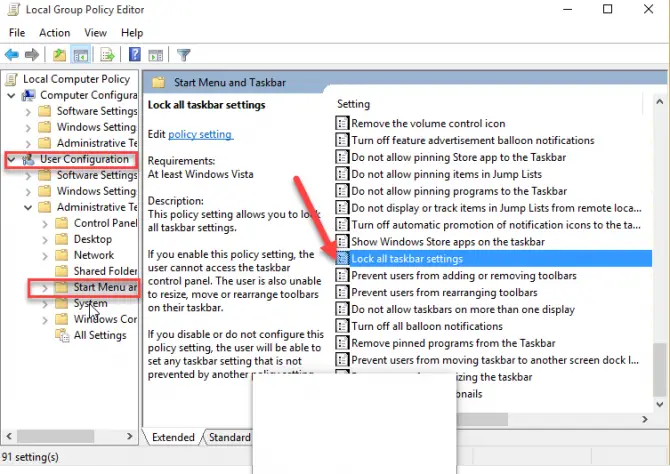Screen dimensions: 670x474
Task: Click icon of Turn off all balloon notifications
Action: [x=342, y=326]
